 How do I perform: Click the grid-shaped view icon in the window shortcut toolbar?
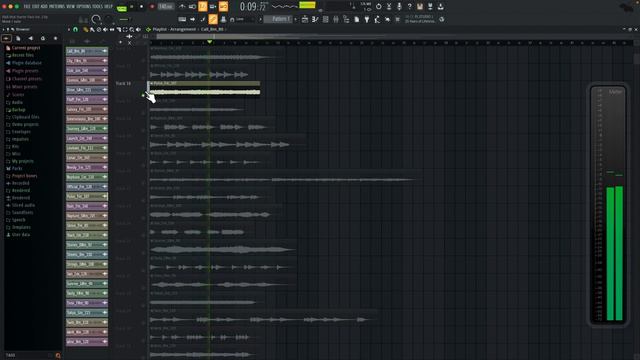point(325,19)
